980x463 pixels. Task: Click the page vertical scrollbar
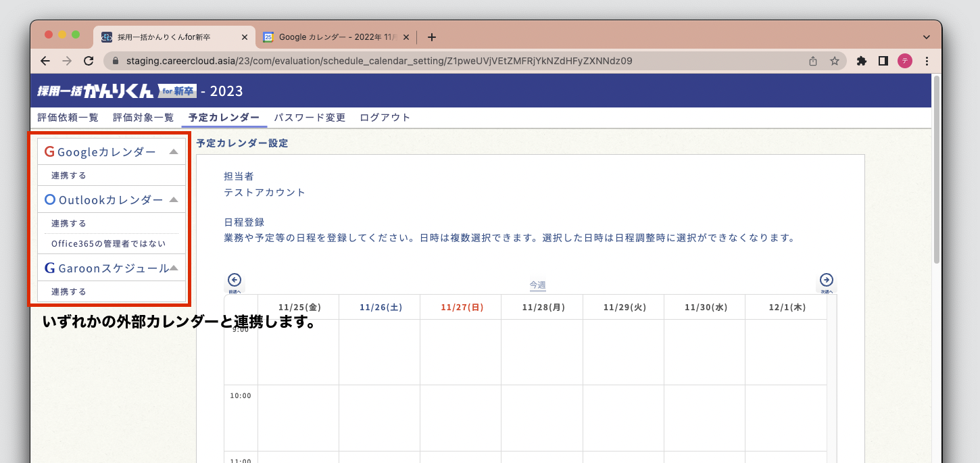[x=936, y=169]
